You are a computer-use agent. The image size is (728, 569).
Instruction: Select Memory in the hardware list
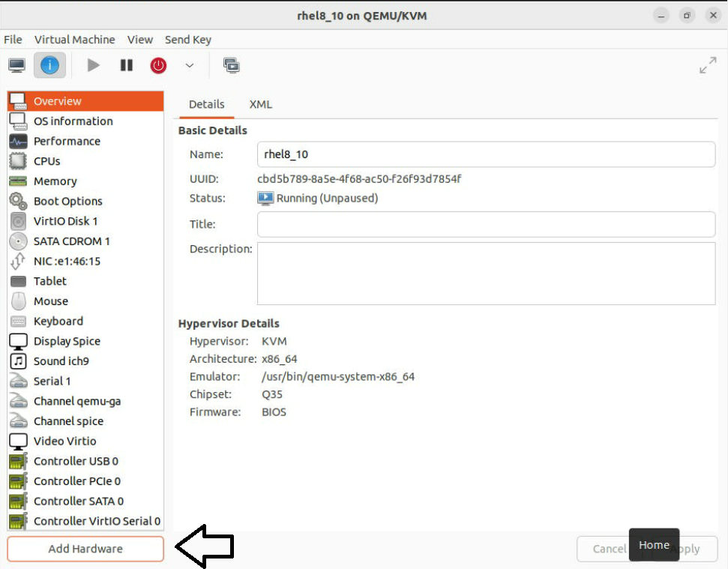55,181
